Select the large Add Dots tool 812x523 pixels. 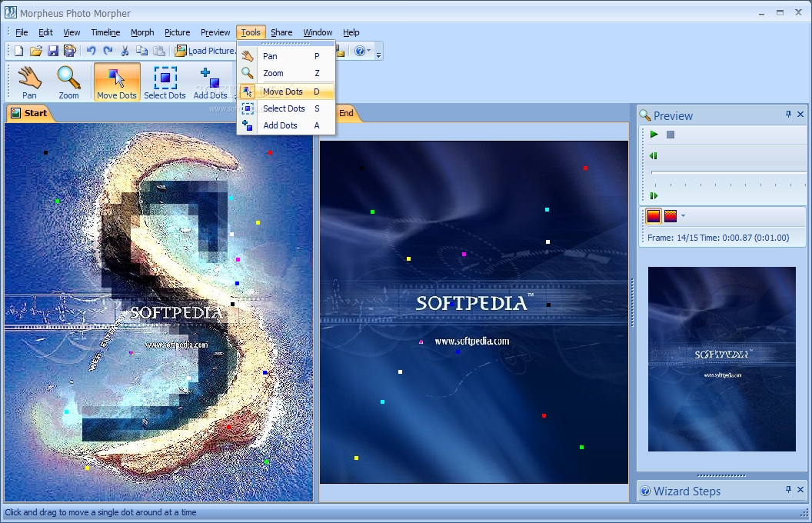coord(210,82)
